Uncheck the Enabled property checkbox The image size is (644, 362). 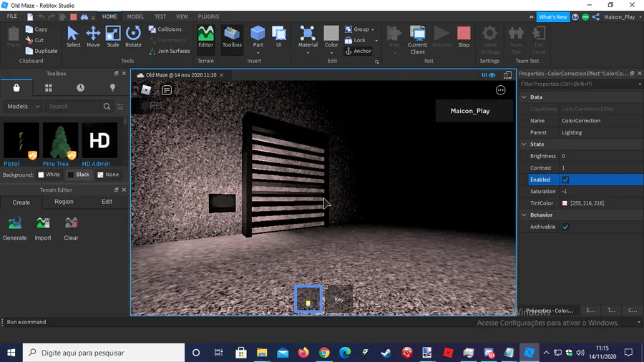[565, 180]
